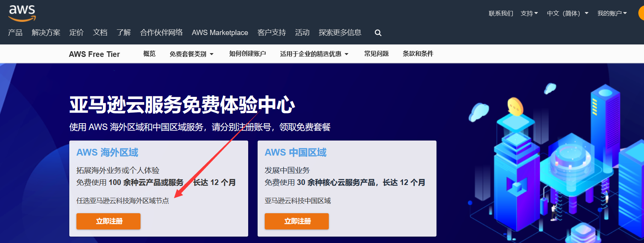The height and width of the screenshot is (243, 644).
Task: Open 探索更多信息 menu item
Action: [x=340, y=33]
